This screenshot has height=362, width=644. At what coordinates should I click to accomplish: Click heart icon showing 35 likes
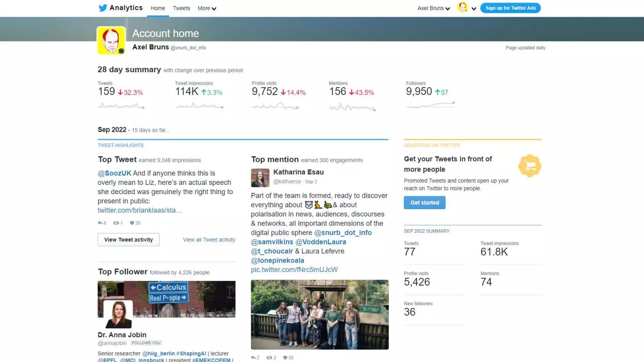point(285,358)
